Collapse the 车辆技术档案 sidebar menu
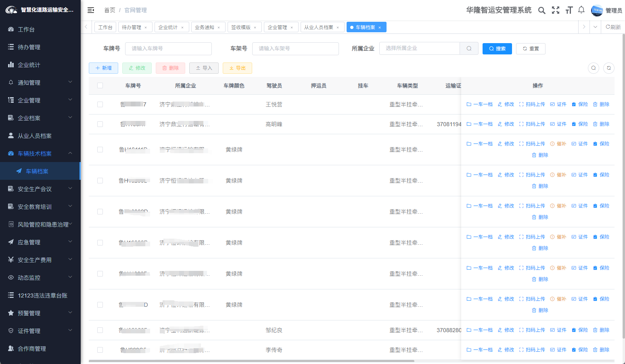 coord(40,153)
